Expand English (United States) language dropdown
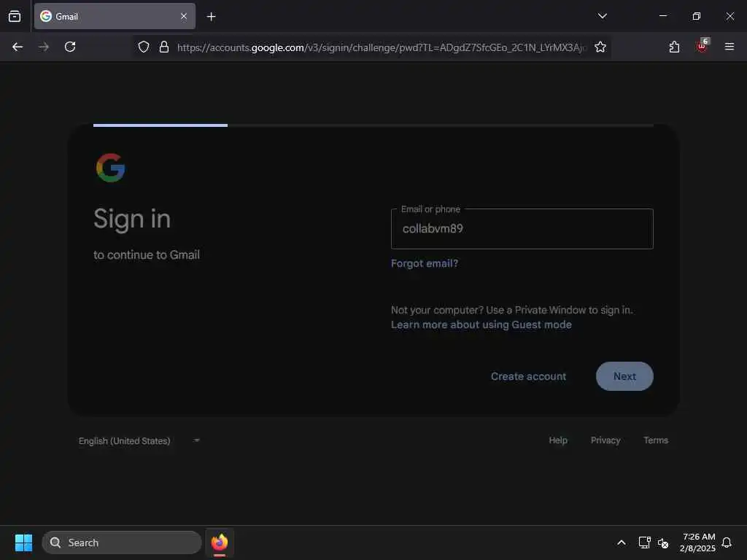Viewport: 747px width, 560px height. pos(139,441)
